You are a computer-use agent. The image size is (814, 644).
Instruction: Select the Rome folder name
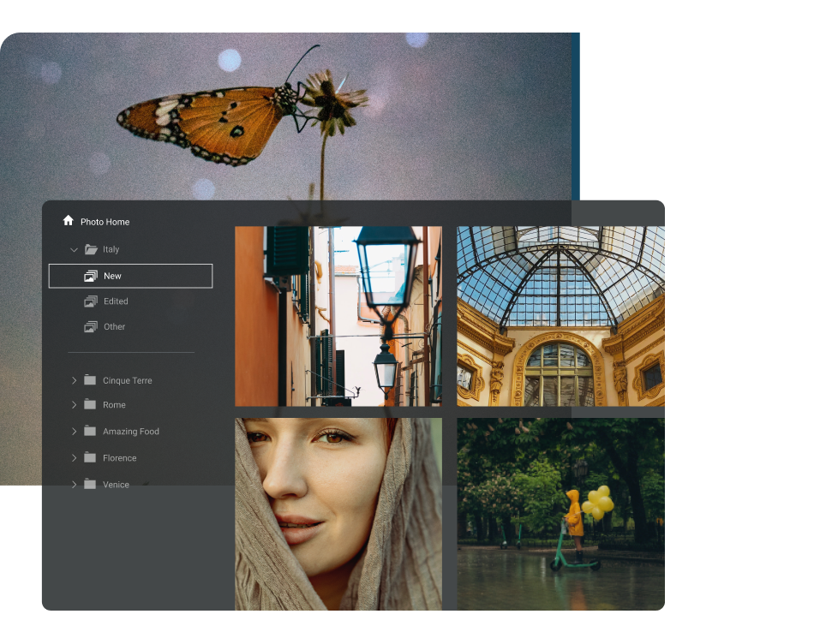pos(114,405)
